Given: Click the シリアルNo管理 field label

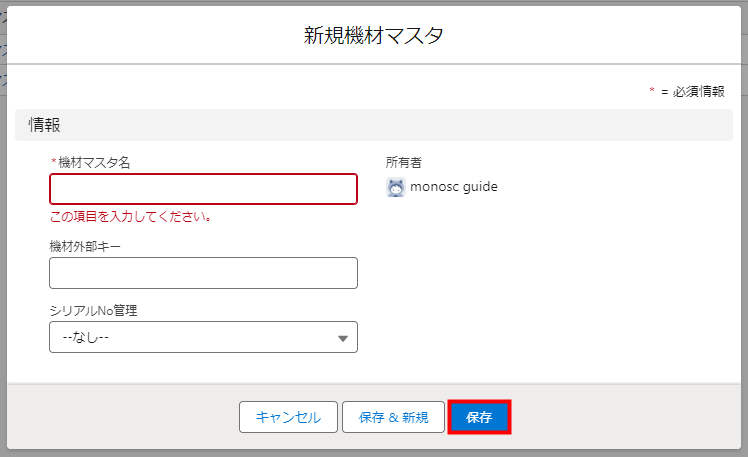Looking at the screenshot, I should [x=93, y=310].
